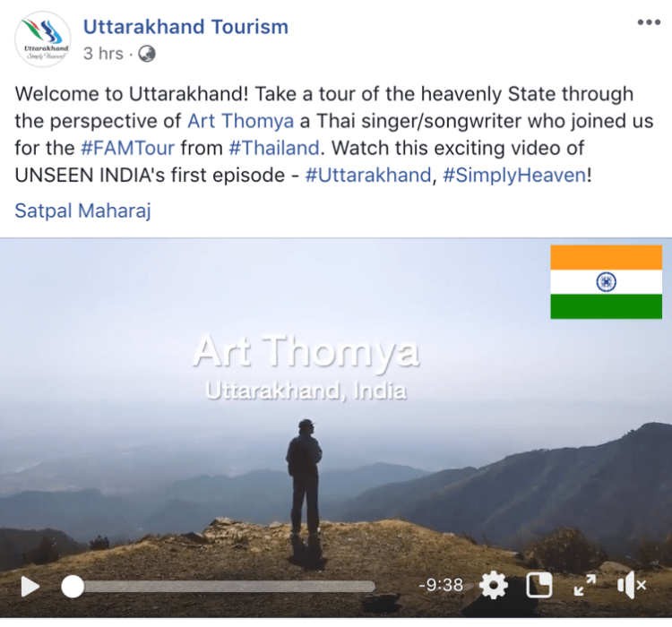Click the public audience globe icon
Screen dimensions: 672x627
147,54
